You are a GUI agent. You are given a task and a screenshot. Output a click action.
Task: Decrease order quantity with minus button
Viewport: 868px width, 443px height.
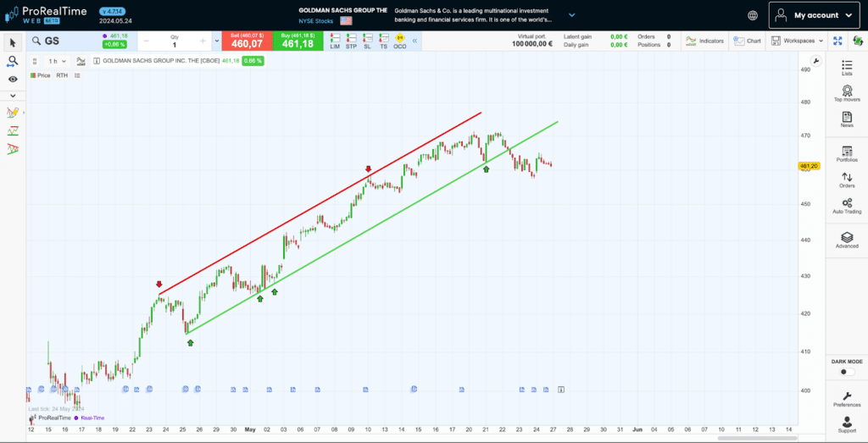pyautogui.click(x=146, y=41)
